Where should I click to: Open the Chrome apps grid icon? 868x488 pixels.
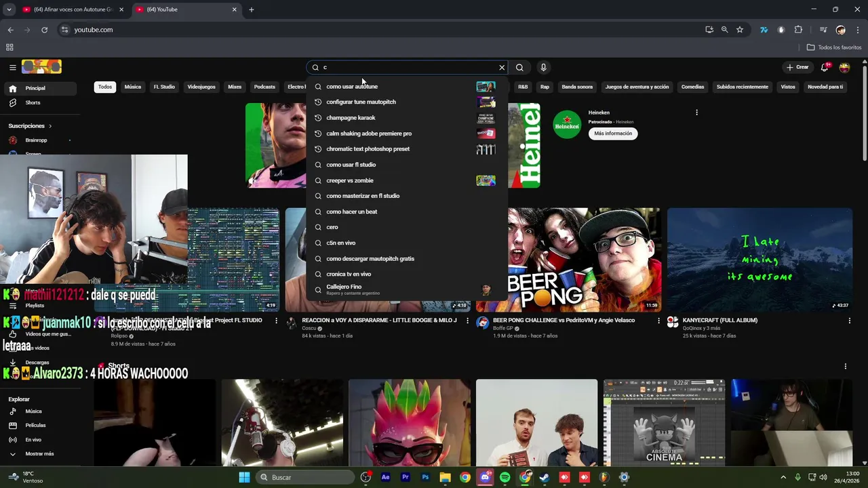coord(9,47)
